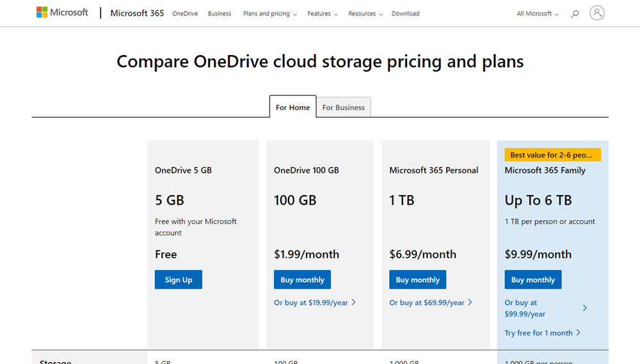Click Buy monthly for OneDrive 100 GB
640x364 pixels.
(303, 280)
